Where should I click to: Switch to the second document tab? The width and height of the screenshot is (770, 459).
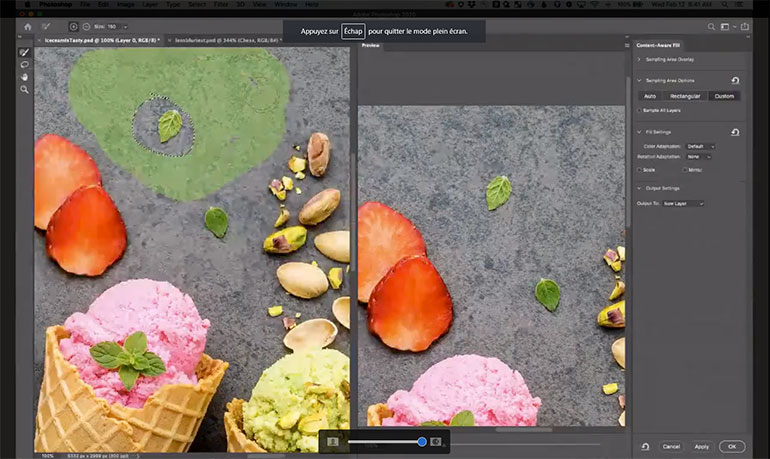pyautogui.click(x=227, y=40)
